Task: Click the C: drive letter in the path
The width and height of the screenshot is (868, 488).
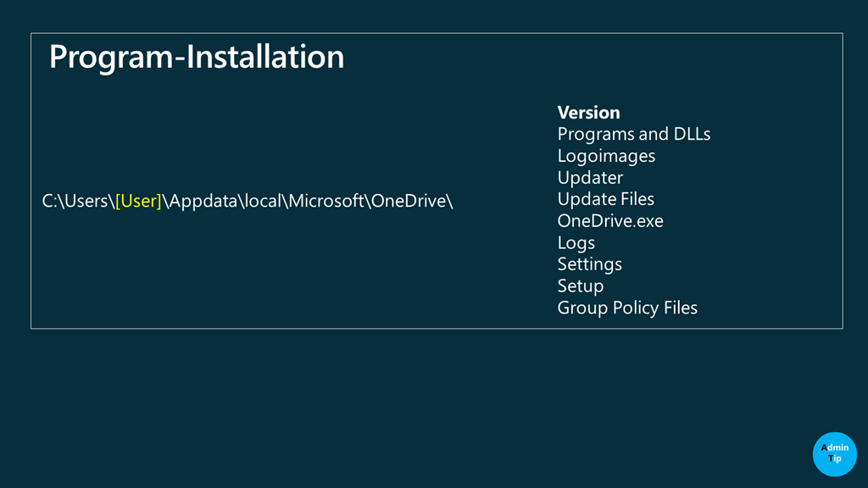Action: tap(50, 202)
